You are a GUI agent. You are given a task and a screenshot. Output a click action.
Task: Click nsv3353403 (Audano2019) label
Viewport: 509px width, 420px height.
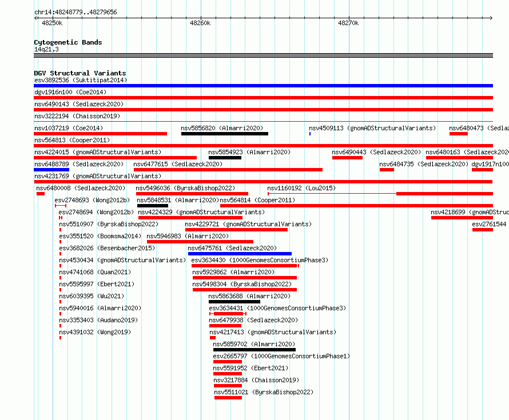[98, 320]
